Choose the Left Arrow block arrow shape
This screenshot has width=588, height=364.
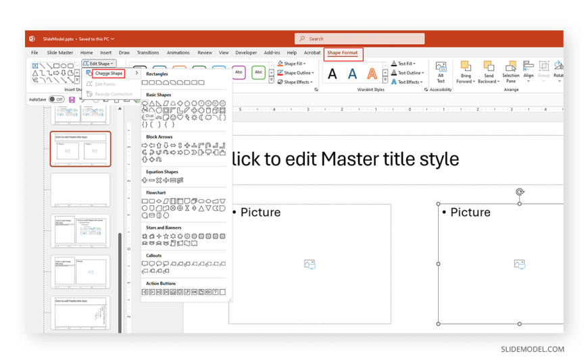pos(152,145)
